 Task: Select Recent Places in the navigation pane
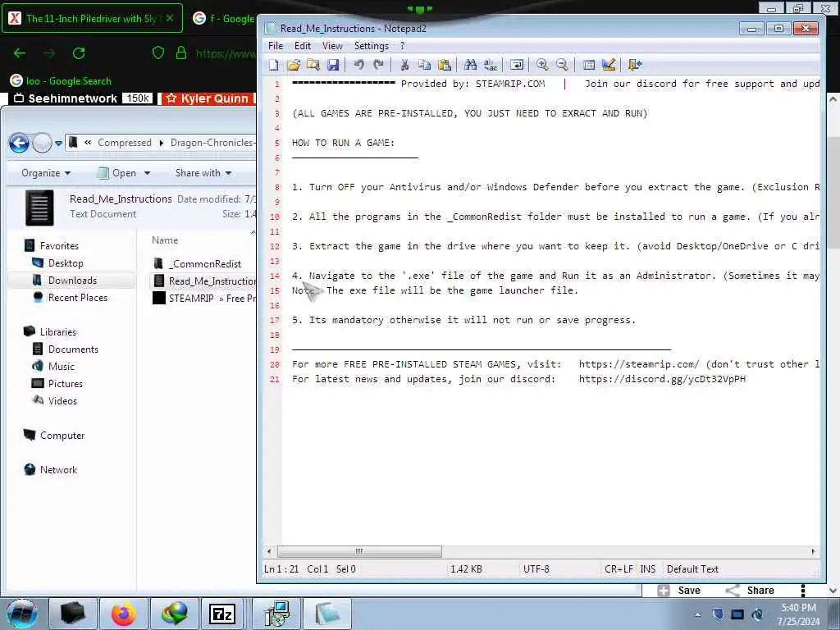pyautogui.click(x=77, y=297)
